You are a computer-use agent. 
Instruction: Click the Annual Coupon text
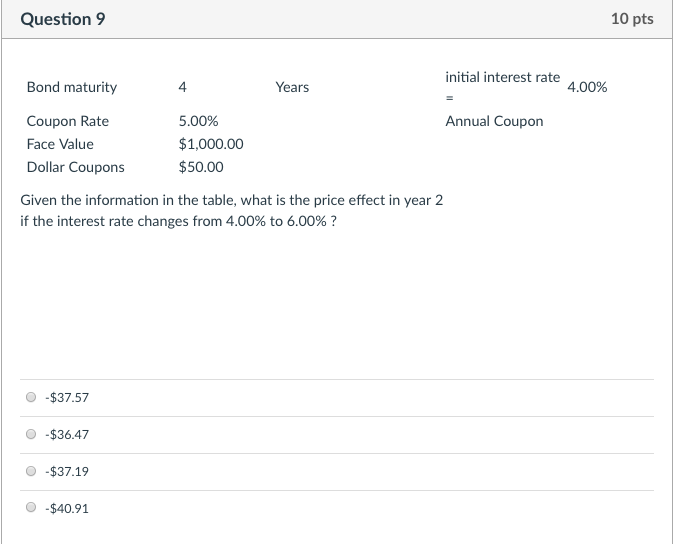click(x=494, y=121)
